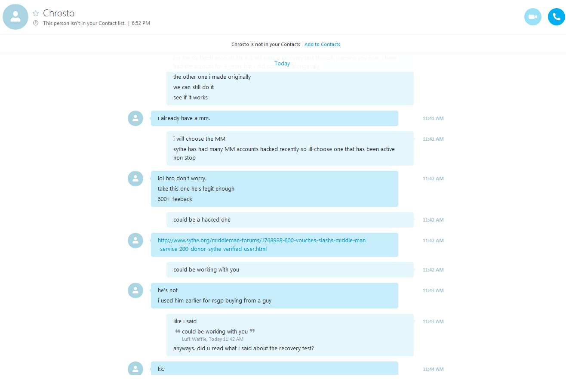Click the opening quotation mark icon

point(178,331)
